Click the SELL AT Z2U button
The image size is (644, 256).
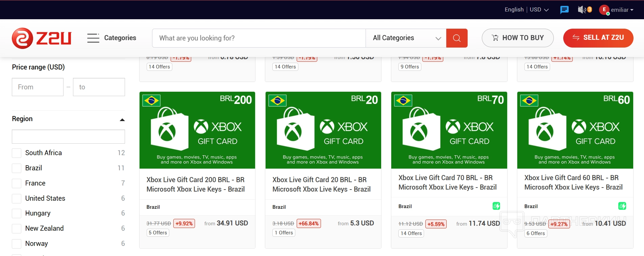coord(598,38)
